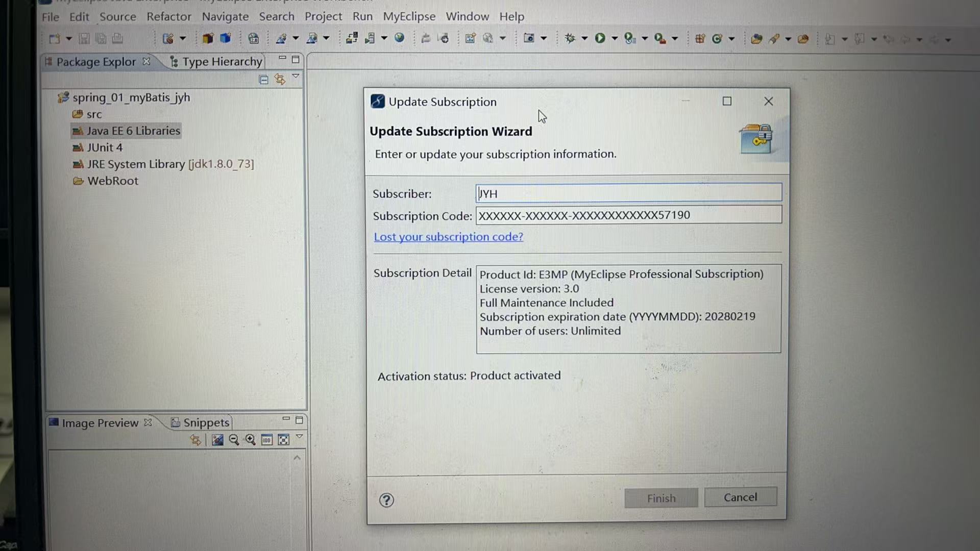
Task: Switch to the Snippets tab
Action: pos(201,422)
